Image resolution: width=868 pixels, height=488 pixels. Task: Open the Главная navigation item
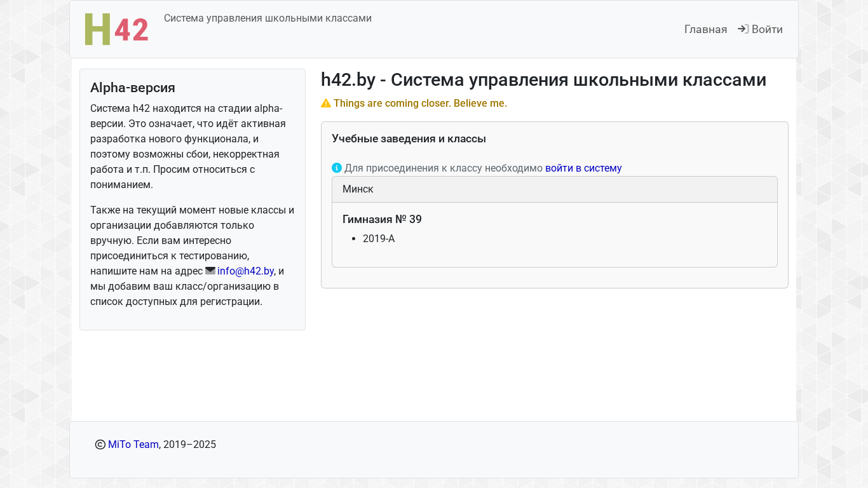[x=705, y=29]
